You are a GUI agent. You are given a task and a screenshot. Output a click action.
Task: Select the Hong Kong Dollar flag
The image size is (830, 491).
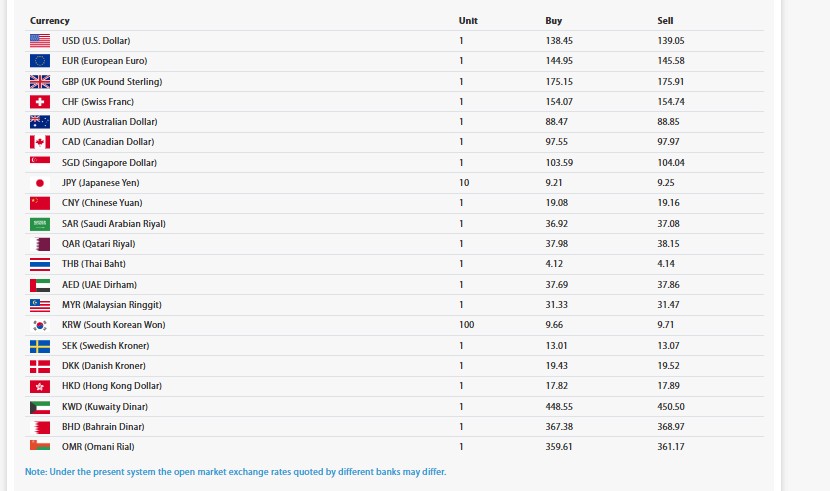coord(40,386)
